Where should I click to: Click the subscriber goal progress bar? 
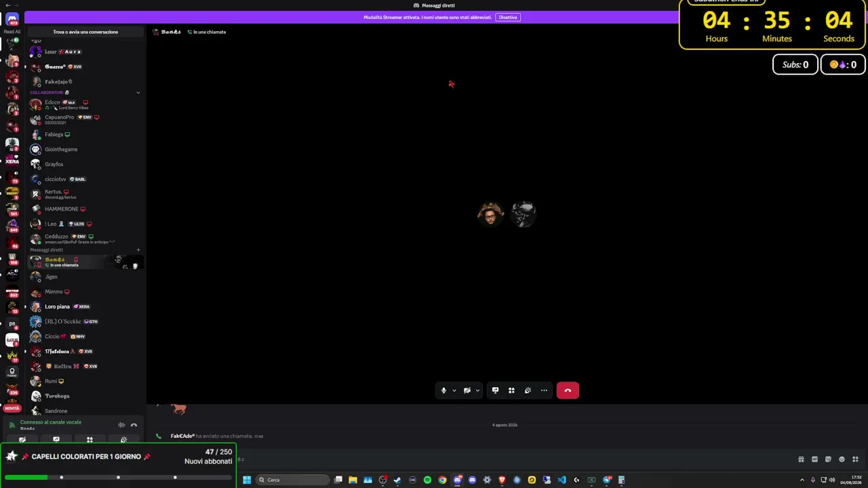click(118, 477)
